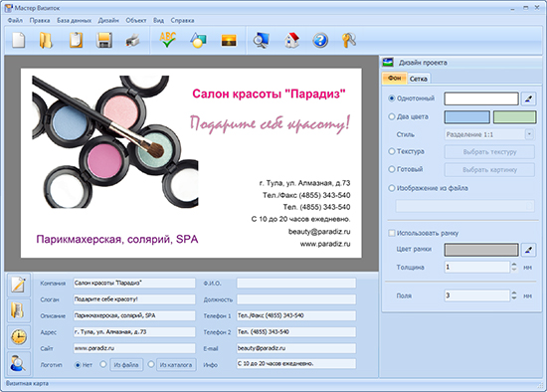Open the Вид menu
Viewport: 547px width, 392px height.
point(158,20)
